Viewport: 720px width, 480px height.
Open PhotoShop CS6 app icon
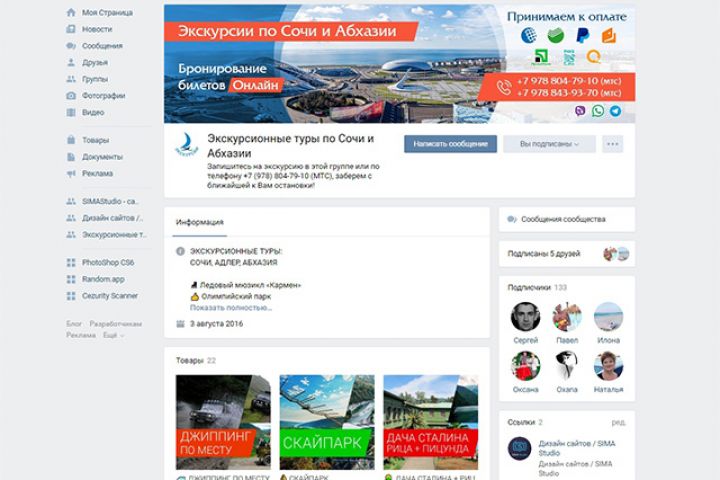click(x=71, y=262)
